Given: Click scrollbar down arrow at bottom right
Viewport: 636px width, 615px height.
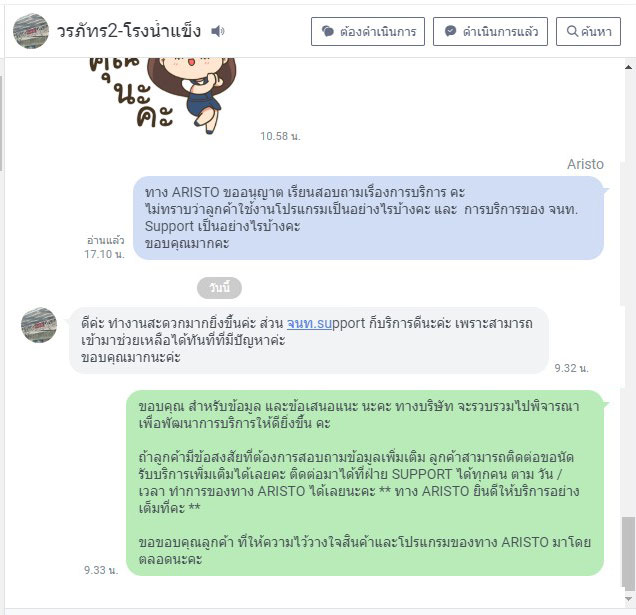Looking at the screenshot, I should point(629,599).
